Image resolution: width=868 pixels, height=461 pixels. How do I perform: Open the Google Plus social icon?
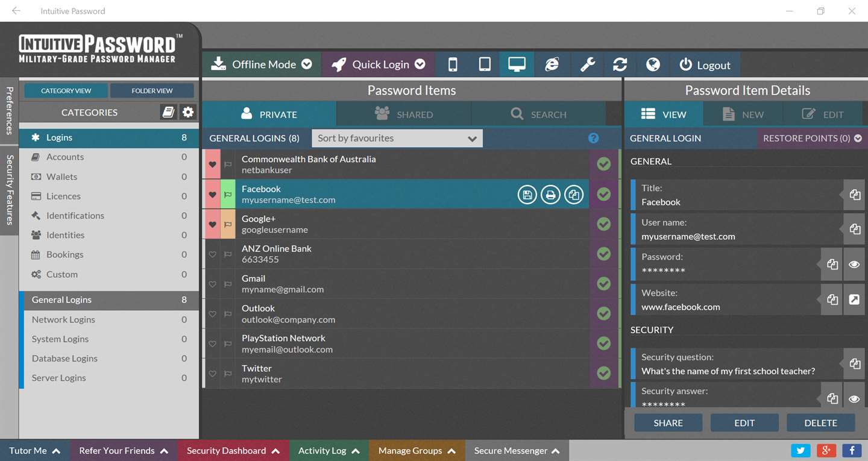point(826,450)
